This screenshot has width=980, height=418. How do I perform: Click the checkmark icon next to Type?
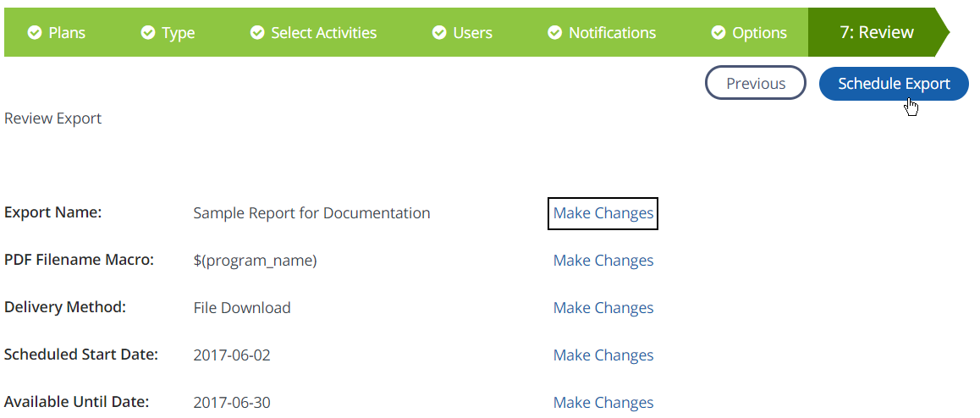(x=148, y=33)
